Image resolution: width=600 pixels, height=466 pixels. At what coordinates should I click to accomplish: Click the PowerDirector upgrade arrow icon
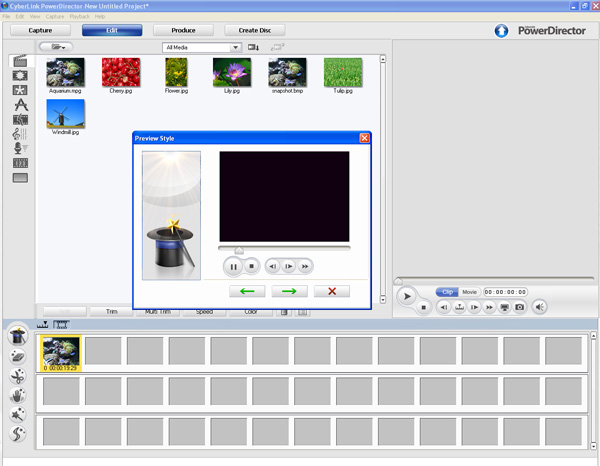coord(501,31)
